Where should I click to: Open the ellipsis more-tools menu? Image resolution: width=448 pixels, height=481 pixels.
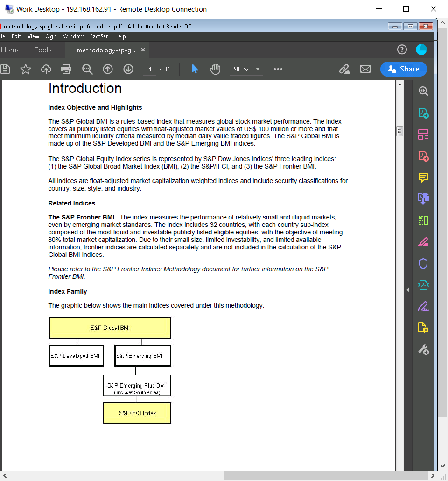278,69
